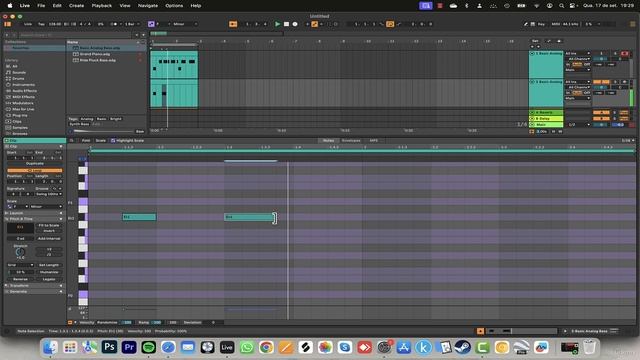Select Plug-ins category in browser
640x360 pixels.
point(19,116)
